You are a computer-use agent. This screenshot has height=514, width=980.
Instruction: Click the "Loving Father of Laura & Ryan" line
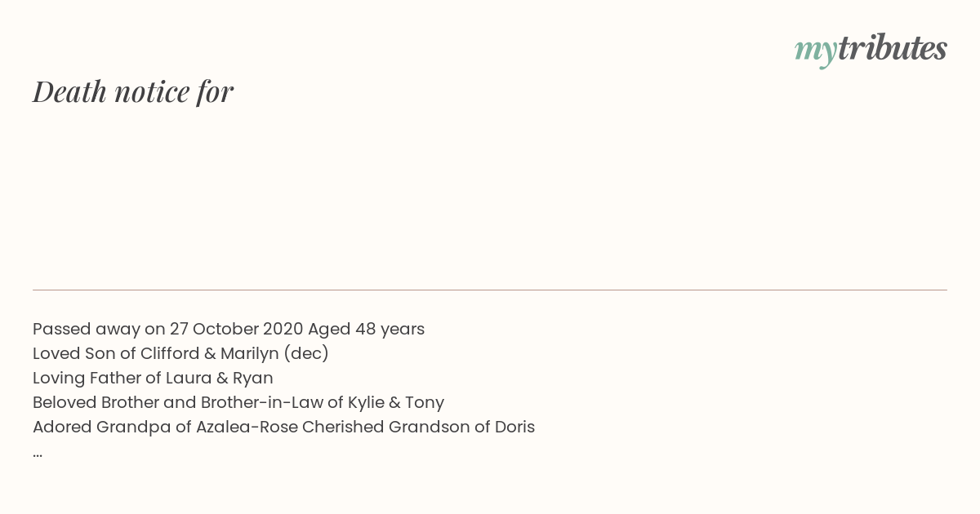[x=153, y=378]
